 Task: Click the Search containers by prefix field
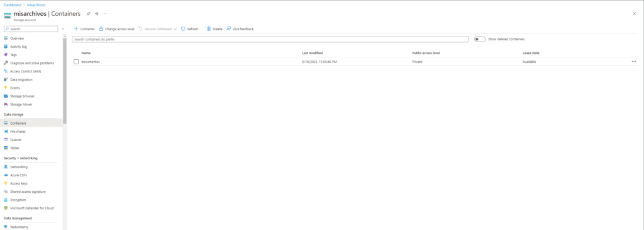[270, 39]
